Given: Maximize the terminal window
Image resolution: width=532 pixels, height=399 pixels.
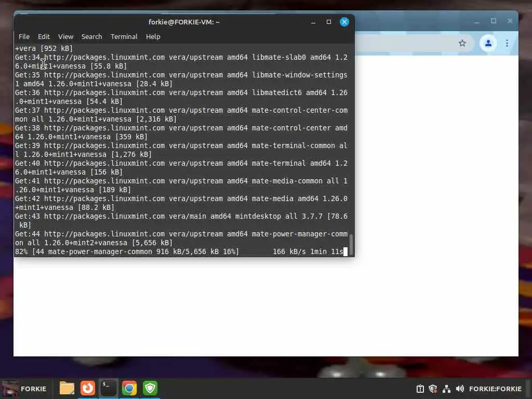Looking at the screenshot, I should 329,22.
